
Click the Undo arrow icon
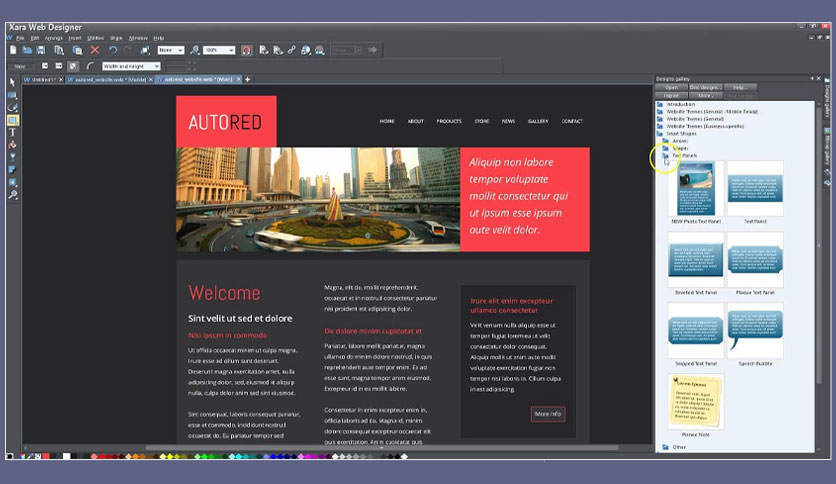coord(112,50)
